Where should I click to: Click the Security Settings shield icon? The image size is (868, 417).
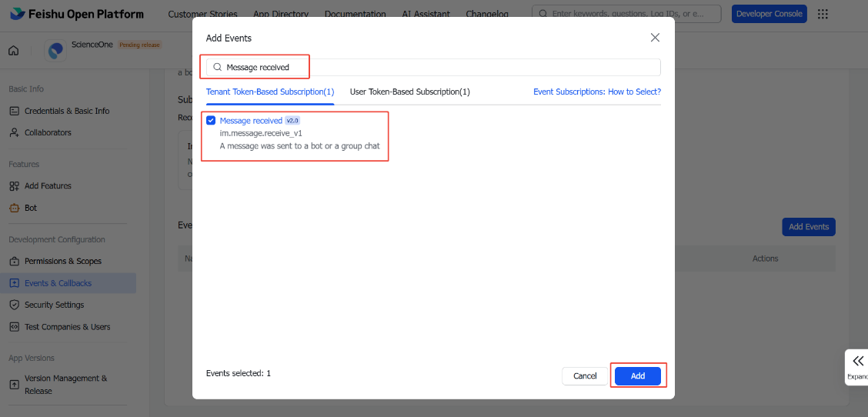pos(15,305)
